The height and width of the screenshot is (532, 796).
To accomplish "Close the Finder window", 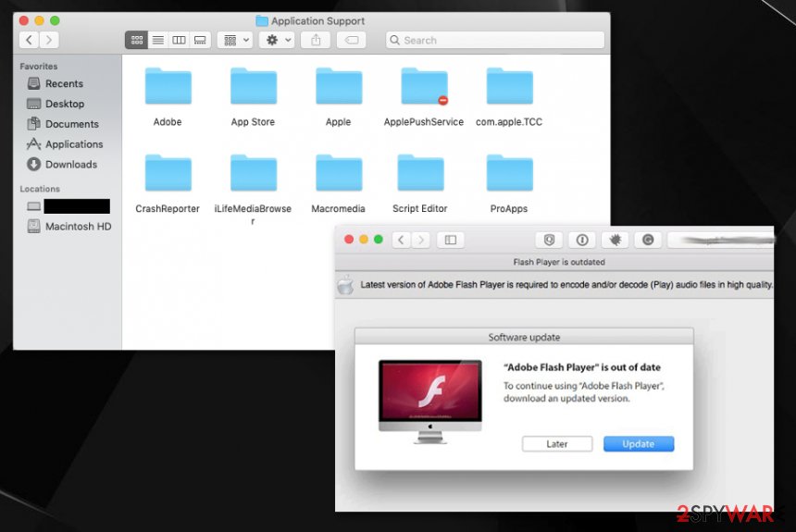I will tap(24, 20).
